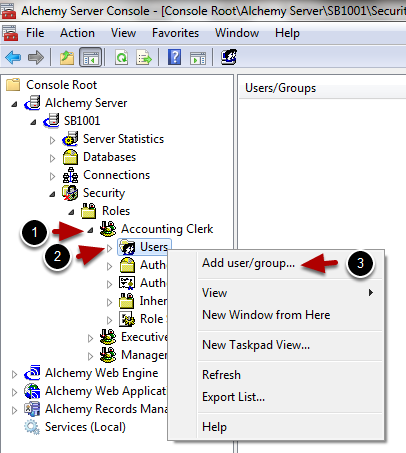
Task: Click the Forward arrow toolbar icon
Action: (36, 57)
